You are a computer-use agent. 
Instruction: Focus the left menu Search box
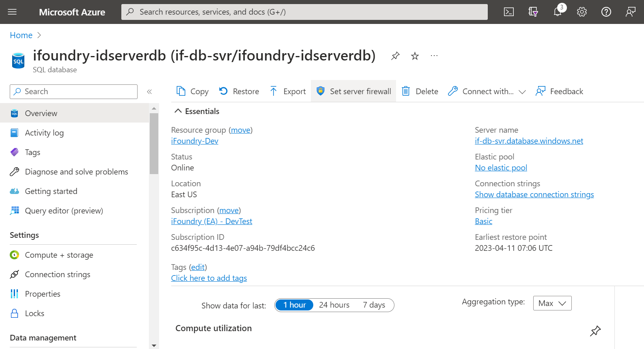[73, 92]
